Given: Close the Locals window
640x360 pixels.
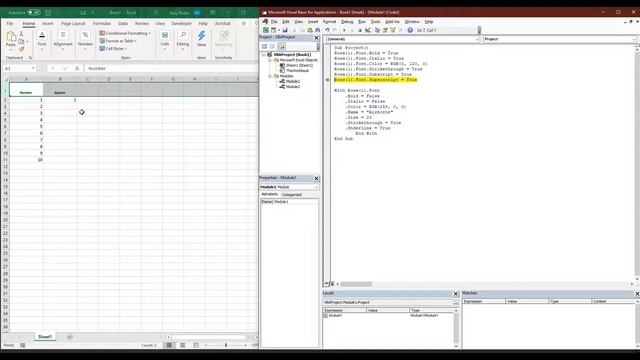Looking at the screenshot, I should 456,294.
